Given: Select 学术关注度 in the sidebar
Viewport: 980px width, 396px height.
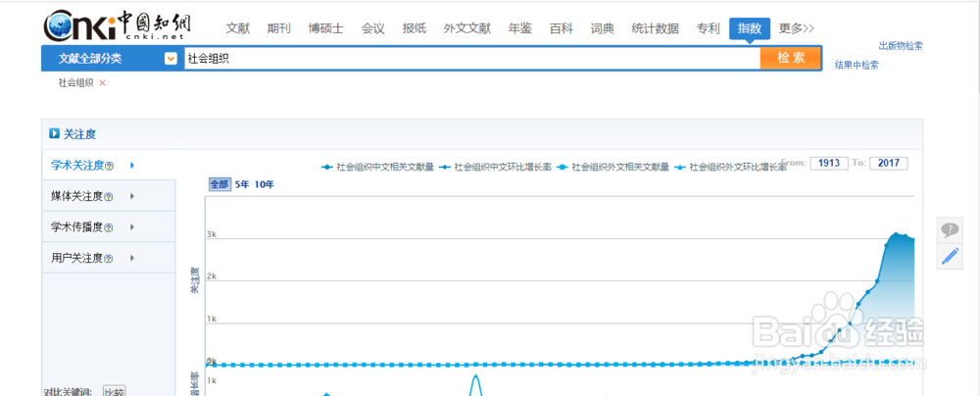Looking at the screenshot, I should pyautogui.click(x=76, y=166).
